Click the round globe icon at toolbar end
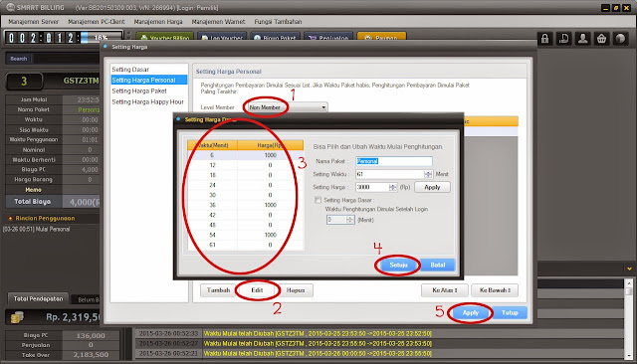637x364 pixels. pyautogui.click(x=620, y=39)
